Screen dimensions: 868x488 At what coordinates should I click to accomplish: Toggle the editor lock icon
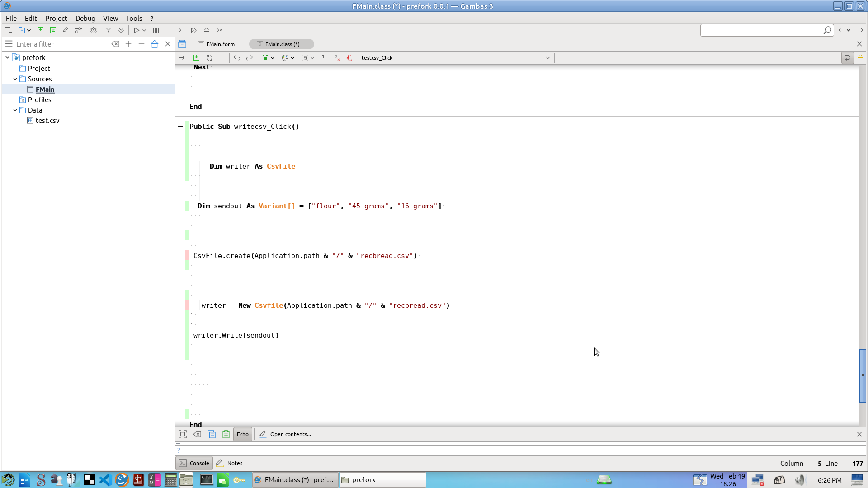coord(860,58)
